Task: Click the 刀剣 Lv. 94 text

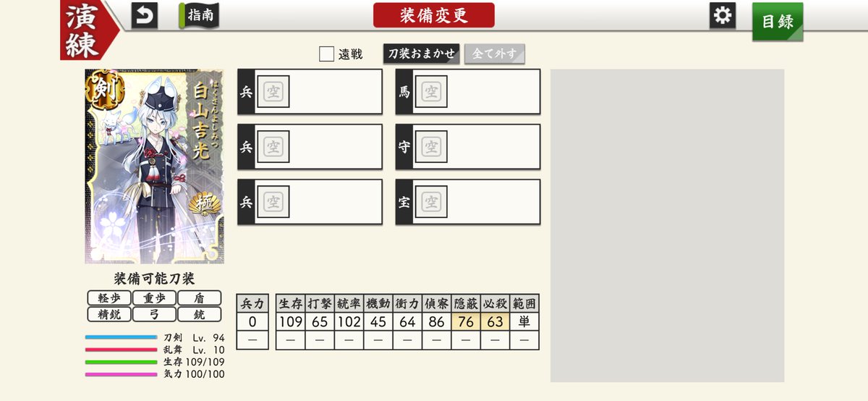Action: pos(194,337)
